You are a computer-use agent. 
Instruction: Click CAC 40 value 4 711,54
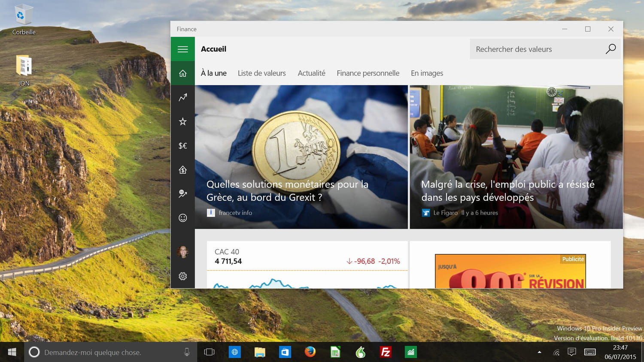coord(228,261)
